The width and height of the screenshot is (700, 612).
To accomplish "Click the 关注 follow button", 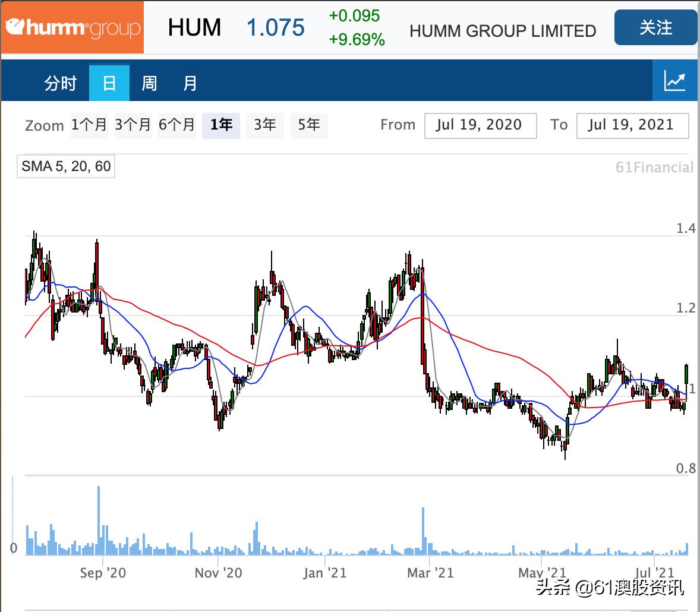I will [655, 27].
